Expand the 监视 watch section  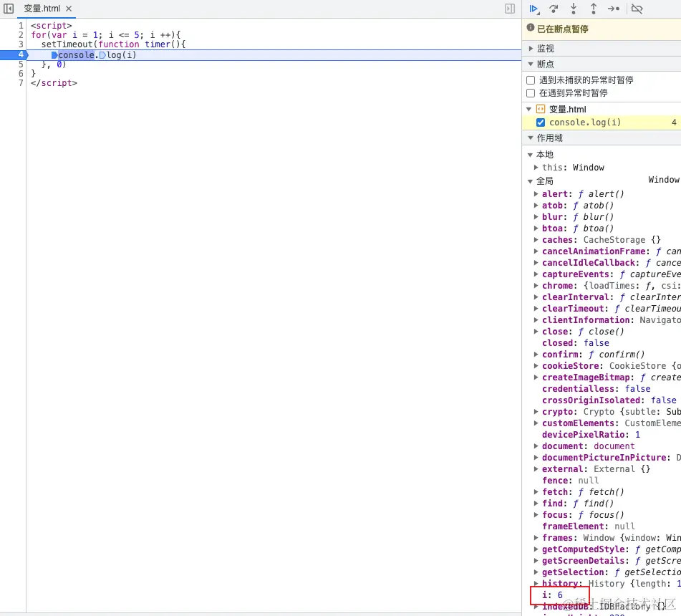[531, 48]
